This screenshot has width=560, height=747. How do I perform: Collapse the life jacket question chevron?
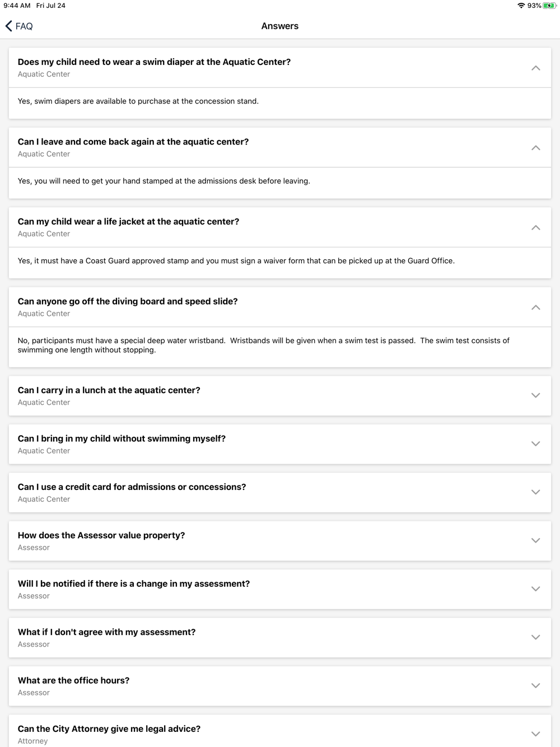535,227
